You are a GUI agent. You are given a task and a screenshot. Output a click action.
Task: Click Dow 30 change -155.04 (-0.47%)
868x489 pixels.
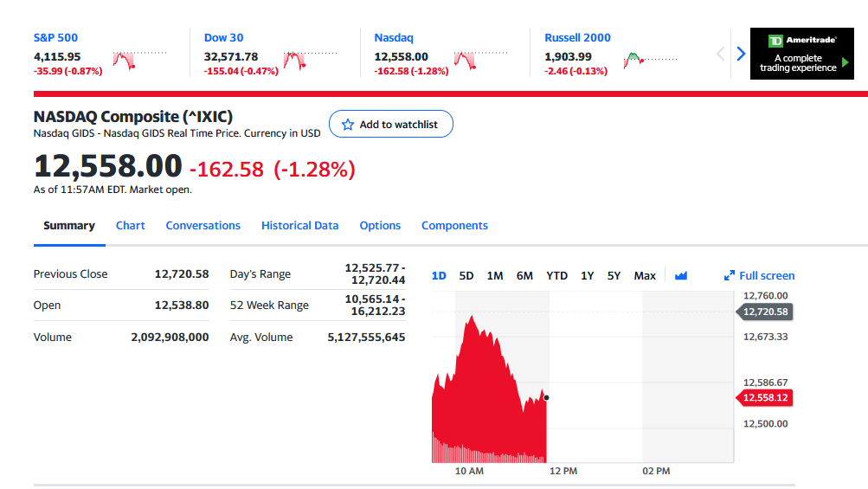(x=241, y=72)
